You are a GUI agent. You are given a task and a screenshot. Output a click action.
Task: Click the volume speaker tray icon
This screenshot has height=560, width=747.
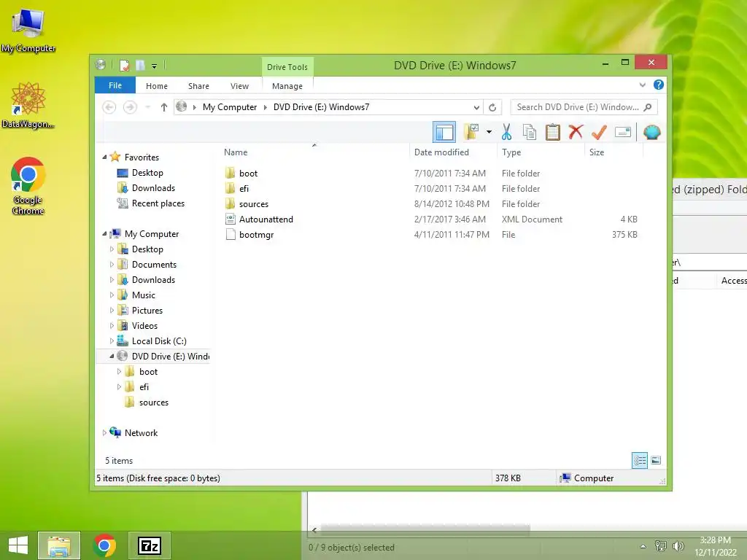click(678, 545)
